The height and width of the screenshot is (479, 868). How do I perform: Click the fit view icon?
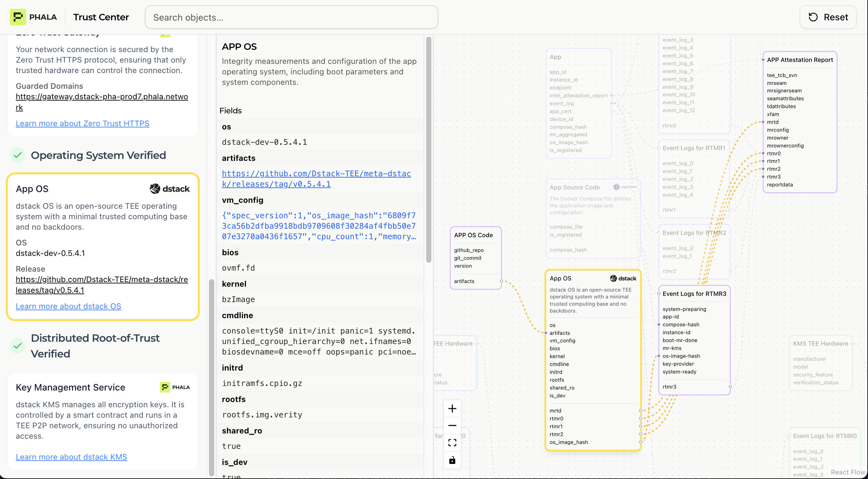pos(452,443)
